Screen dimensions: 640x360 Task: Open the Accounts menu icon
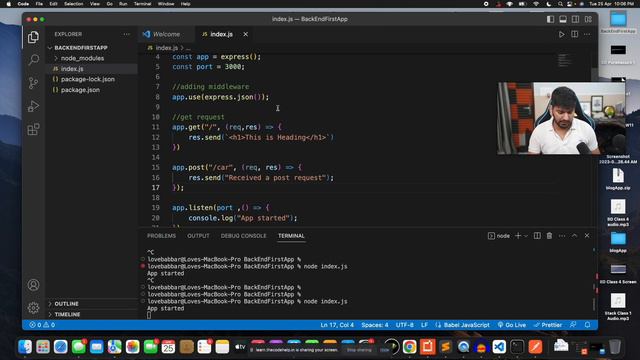[33, 285]
